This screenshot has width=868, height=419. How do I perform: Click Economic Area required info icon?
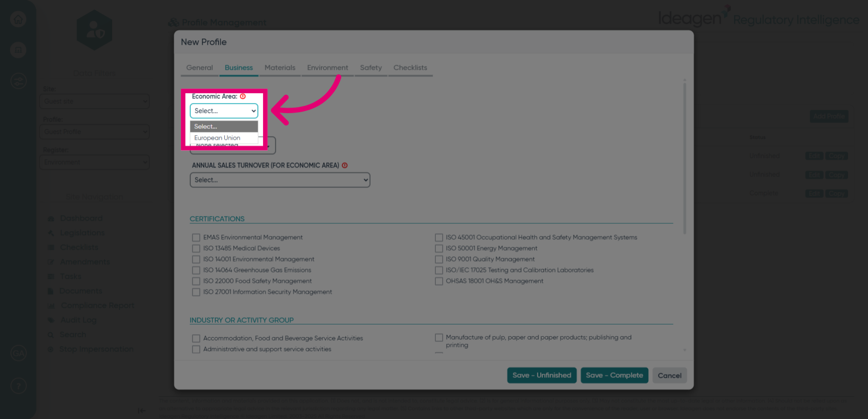coord(243,96)
